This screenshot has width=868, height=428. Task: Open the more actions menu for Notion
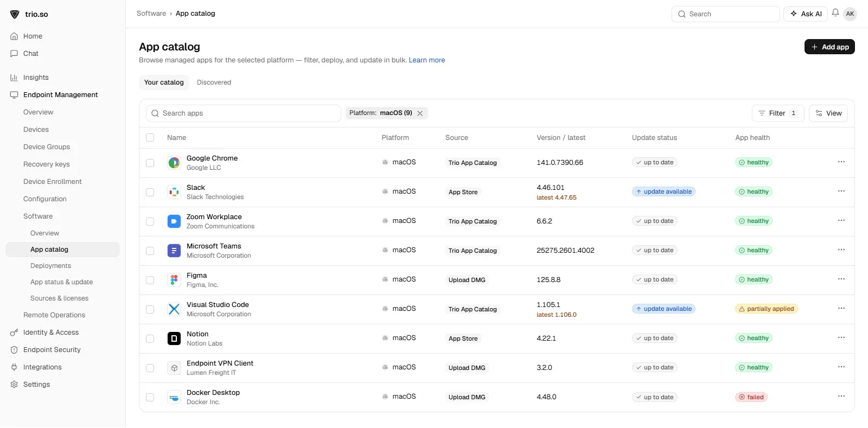click(x=841, y=338)
